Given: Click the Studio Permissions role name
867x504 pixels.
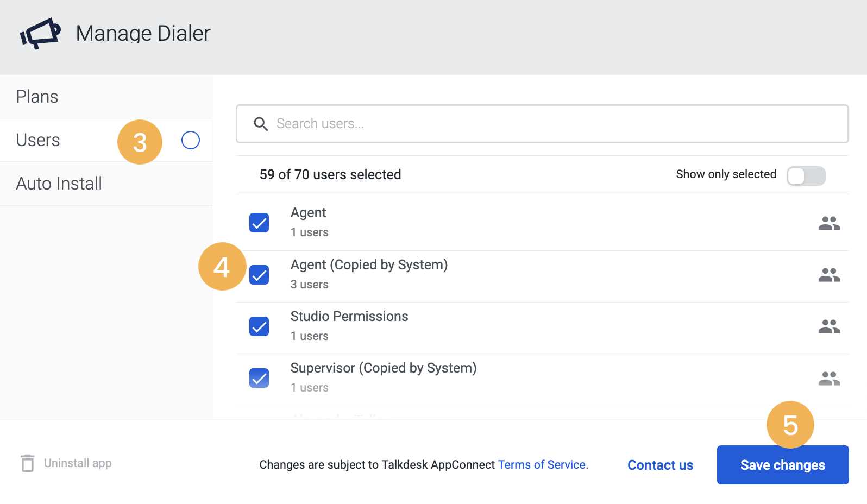Looking at the screenshot, I should (349, 316).
